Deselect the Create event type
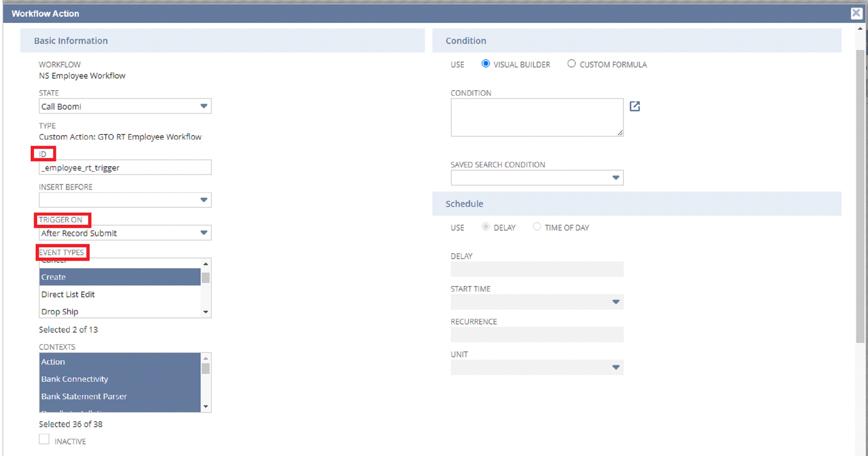 coord(107,277)
